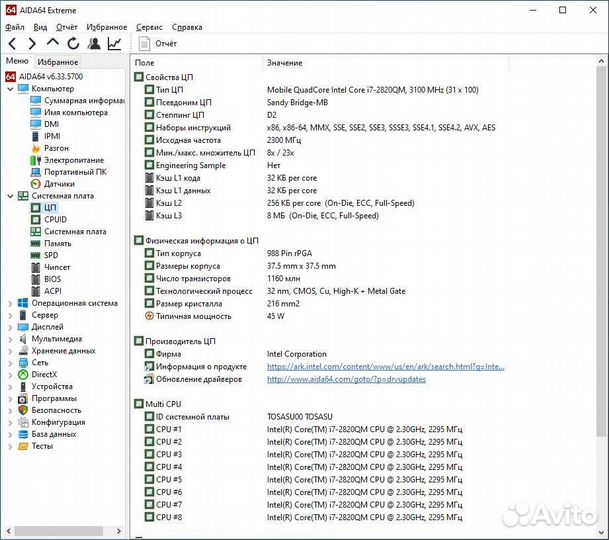Open the Вид menu
Screen dimensions: 609x540
tap(40, 27)
